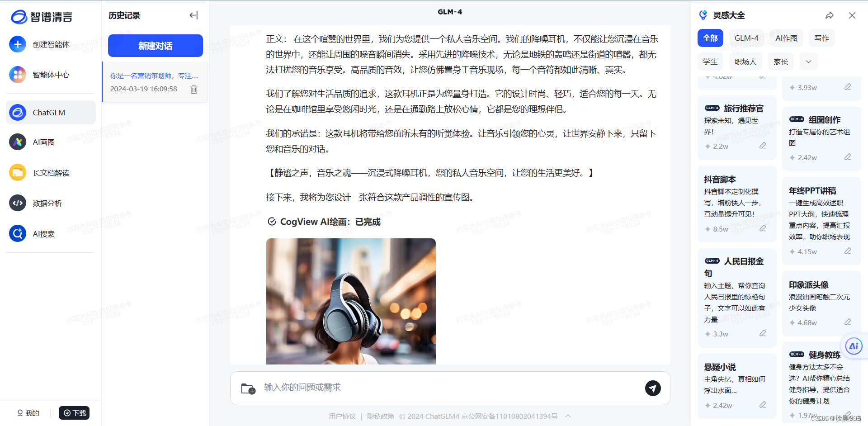
Task: Click edit icon on 年终PPT讲稿 card
Action: (x=848, y=251)
